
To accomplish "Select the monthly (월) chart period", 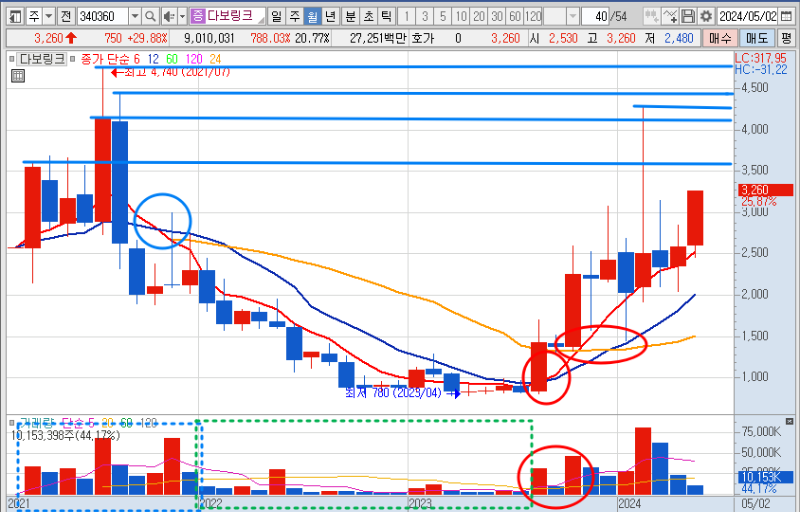I will point(312,17).
